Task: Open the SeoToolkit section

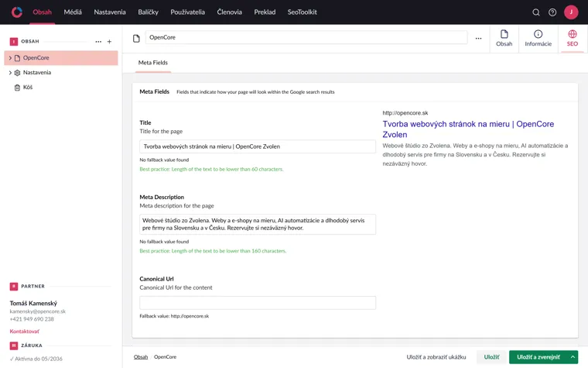Action: [x=303, y=12]
